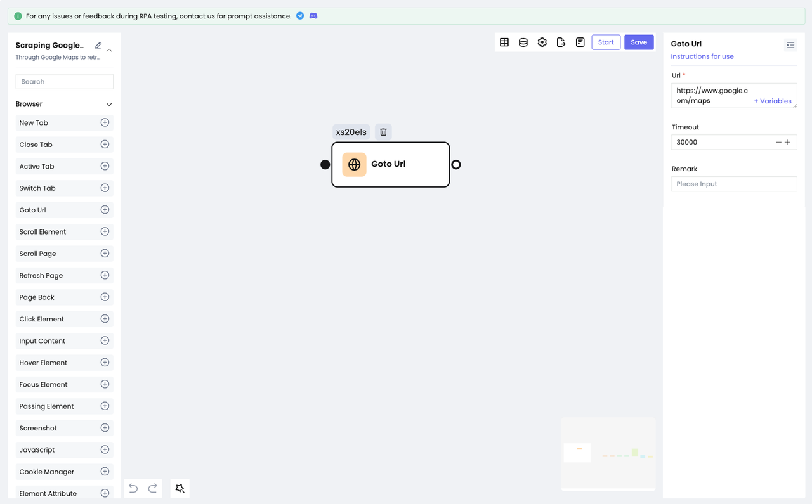Image resolution: width=812 pixels, height=504 pixels.
Task: Add Goto Url node from the sidebar list
Action: [x=105, y=210]
